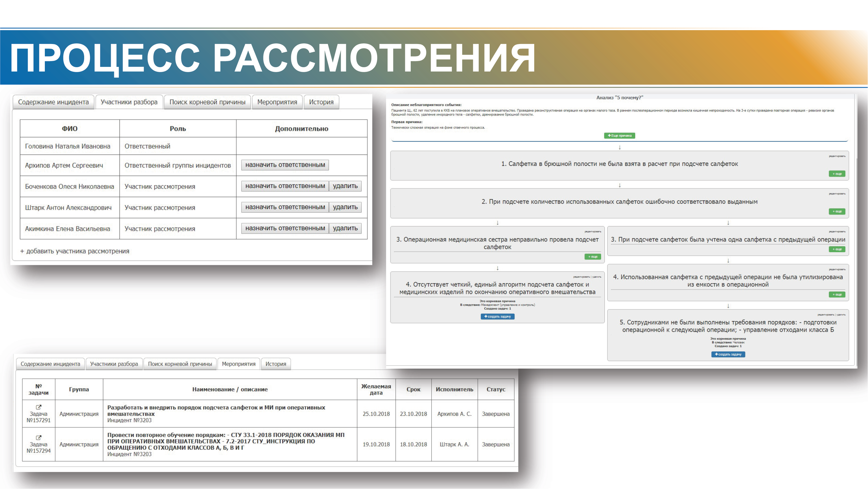
Task: Add more under cause 3 Операционная медицинская сестра
Action: [593, 257]
